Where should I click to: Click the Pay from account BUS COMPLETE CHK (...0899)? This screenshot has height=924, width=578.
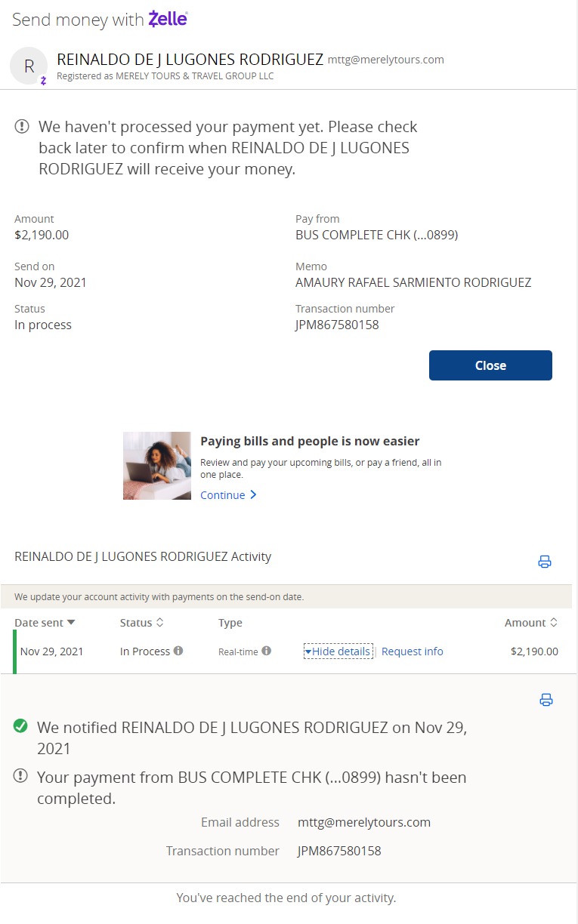[377, 235]
